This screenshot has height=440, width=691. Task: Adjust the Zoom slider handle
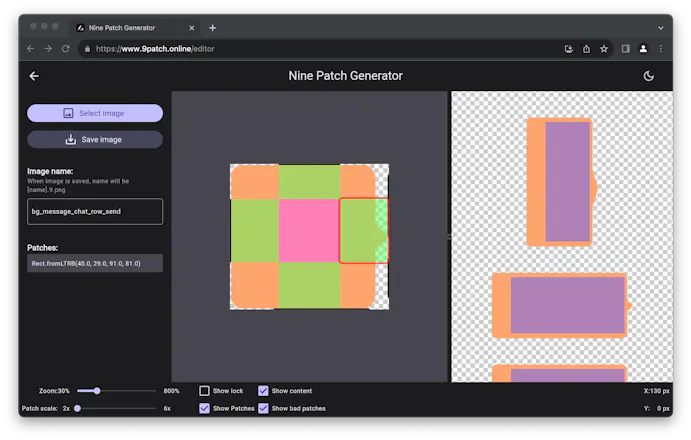[x=97, y=391]
